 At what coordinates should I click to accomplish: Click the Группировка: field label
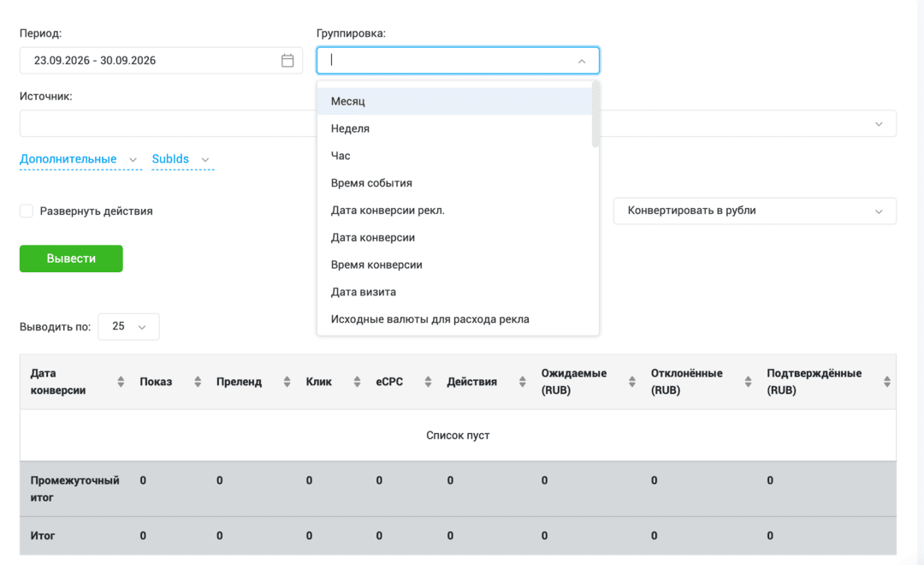[352, 33]
